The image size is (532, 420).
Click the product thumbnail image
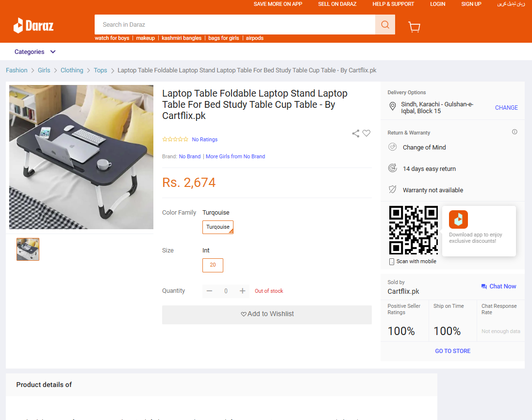[28, 250]
